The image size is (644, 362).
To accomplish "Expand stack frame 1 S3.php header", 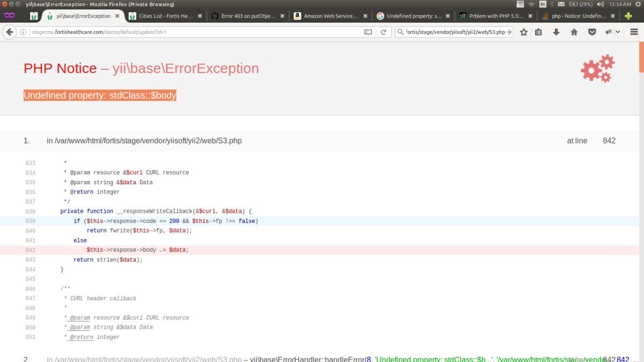I will (x=319, y=141).
